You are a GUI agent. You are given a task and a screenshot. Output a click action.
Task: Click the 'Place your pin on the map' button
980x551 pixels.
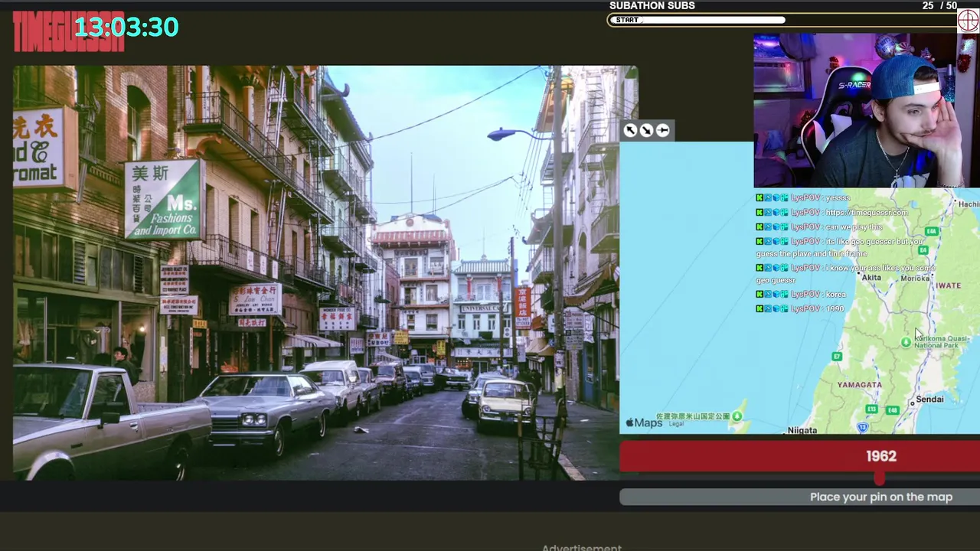click(799, 497)
